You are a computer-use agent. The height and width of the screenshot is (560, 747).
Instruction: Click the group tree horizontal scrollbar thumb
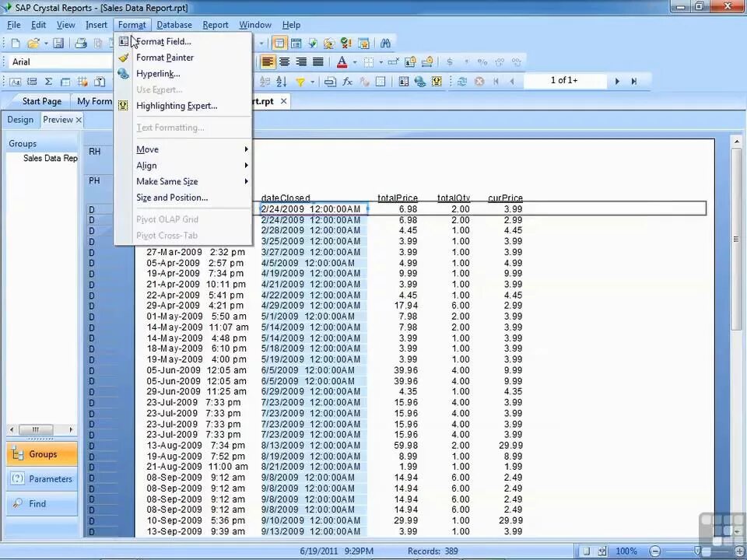coord(36,429)
